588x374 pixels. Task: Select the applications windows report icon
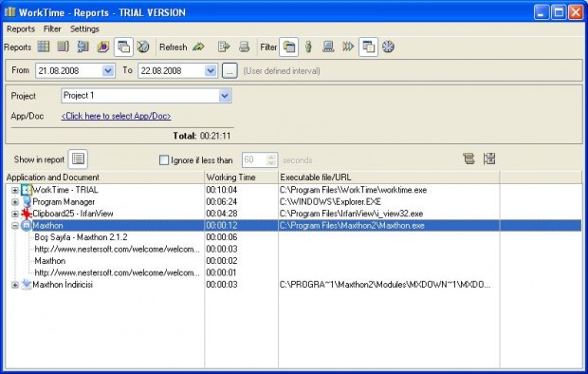pyautogui.click(x=123, y=47)
